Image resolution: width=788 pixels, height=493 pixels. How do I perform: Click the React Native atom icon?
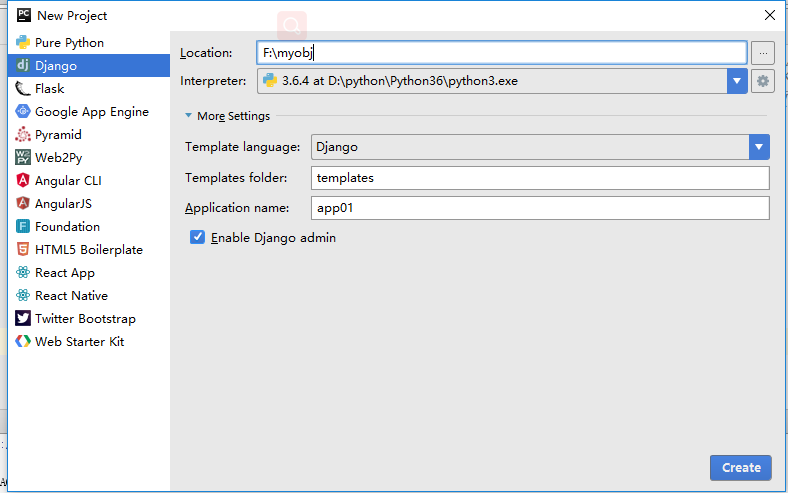23,295
